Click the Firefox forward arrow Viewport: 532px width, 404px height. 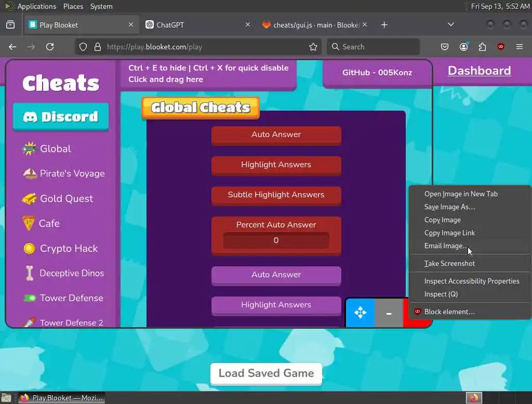coord(31,47)
